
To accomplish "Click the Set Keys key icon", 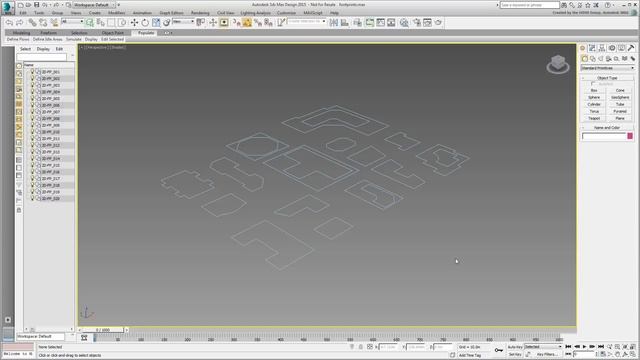I will pyautogui.click(x=498, y=350).
